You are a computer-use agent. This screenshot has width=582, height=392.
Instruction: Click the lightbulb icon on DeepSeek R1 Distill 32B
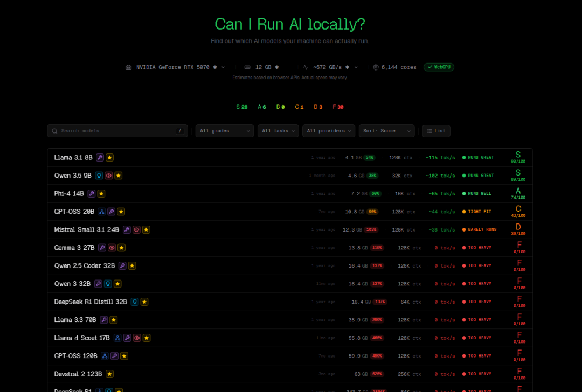(x=135, y=302)
